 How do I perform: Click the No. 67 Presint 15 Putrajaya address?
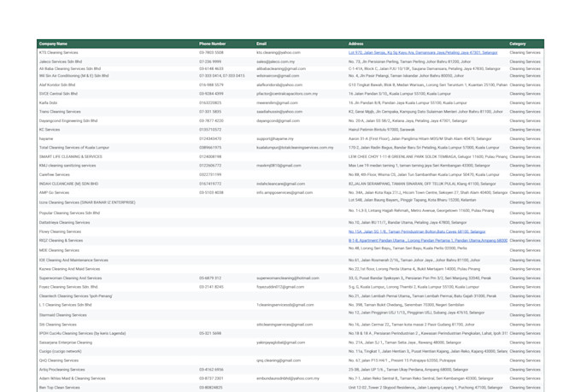pyautogui.click(x=402, y=360)
